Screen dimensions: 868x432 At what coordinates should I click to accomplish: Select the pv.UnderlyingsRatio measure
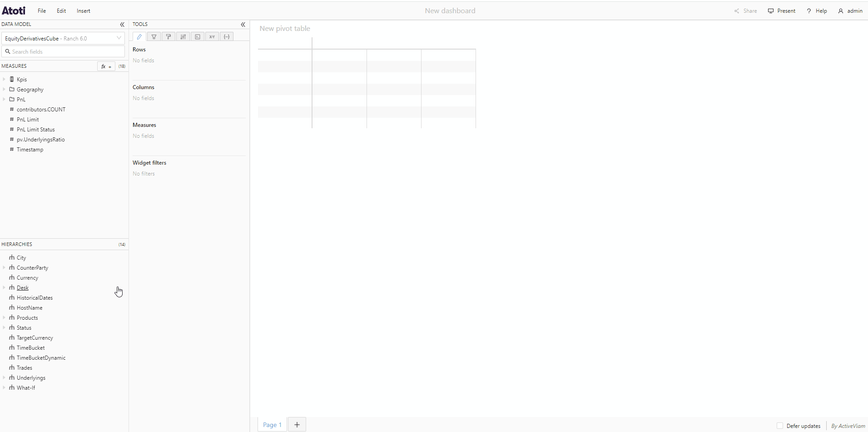40,140
